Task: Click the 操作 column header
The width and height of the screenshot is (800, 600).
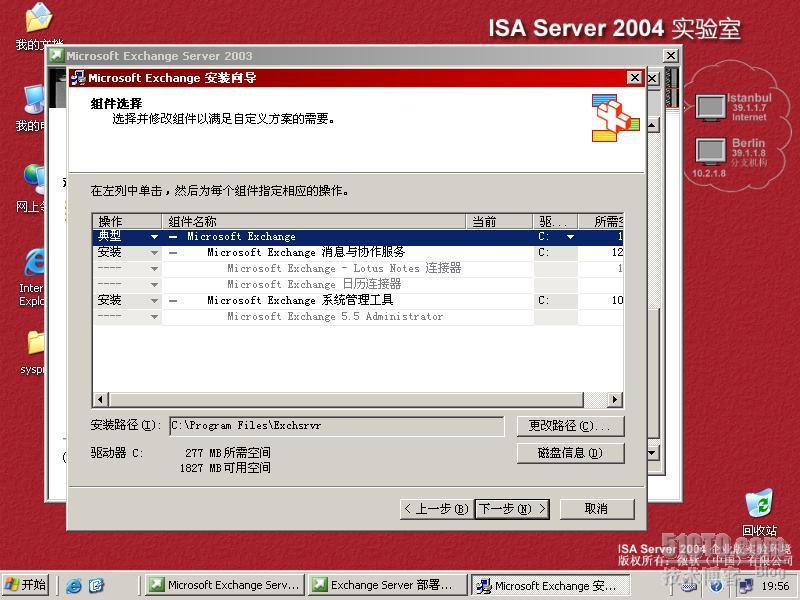Action: pyautogui.click(x=127, y=221)
